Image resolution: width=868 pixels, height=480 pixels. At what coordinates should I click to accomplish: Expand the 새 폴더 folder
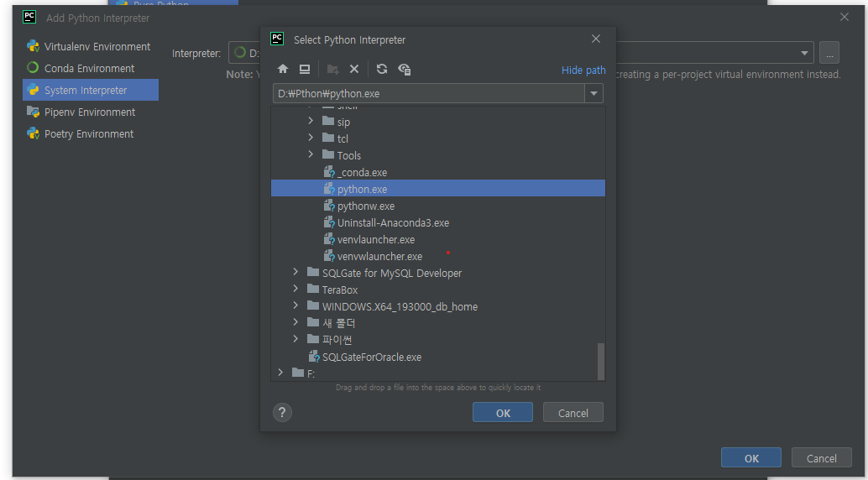295,322
